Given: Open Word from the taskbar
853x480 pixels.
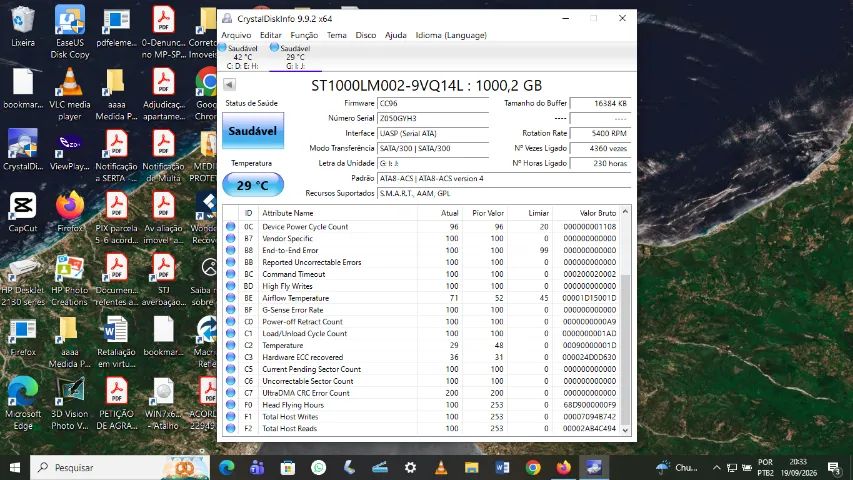Looking at the screenshot, I should [x=502, y=467].
